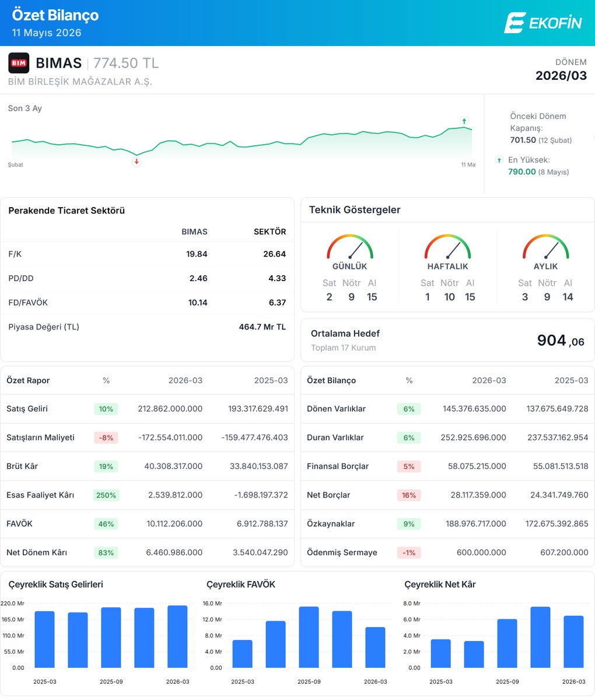Click the Brüt Kâr 19% badge
595x700 pixels.
click(x=106, y=466)
